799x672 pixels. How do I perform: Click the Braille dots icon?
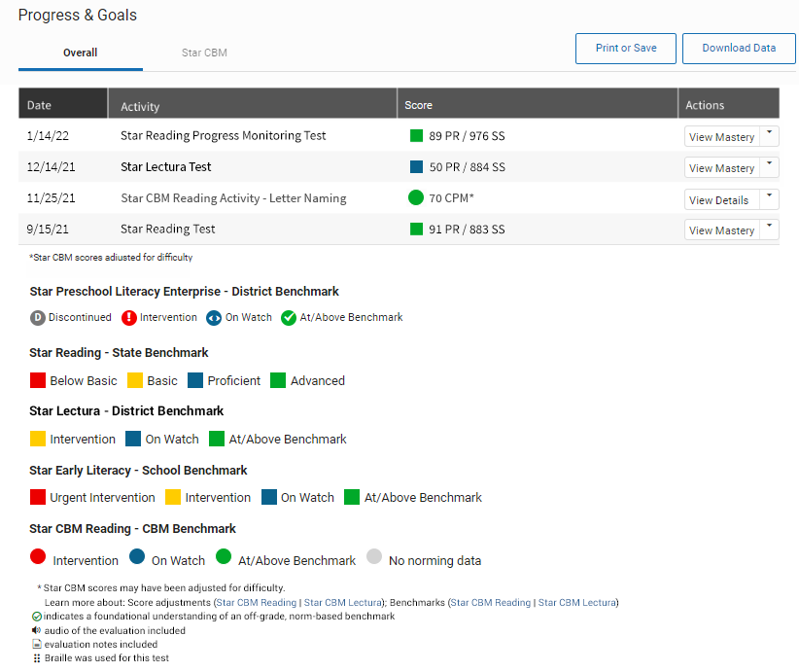point(37,658)
